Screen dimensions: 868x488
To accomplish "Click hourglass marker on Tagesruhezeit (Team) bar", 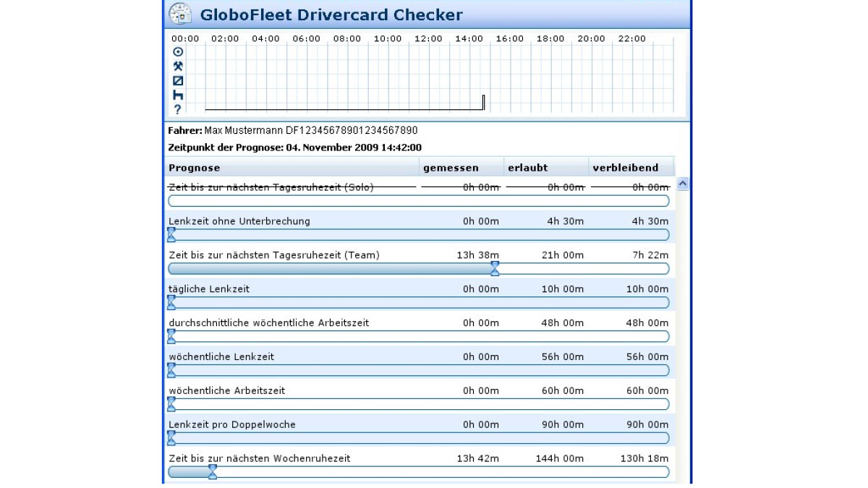I will pyautogui.click(x=495, y=268).
